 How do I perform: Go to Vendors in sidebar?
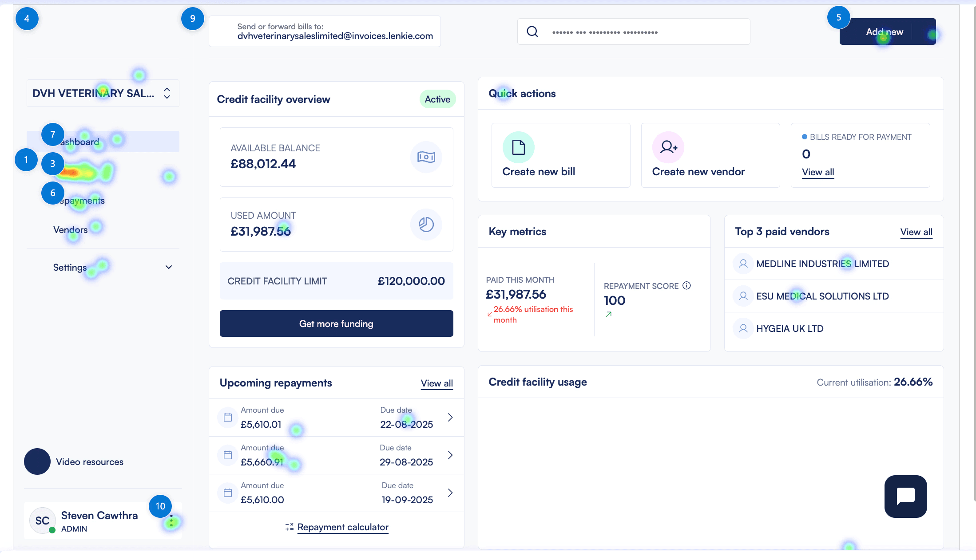click(71, 230)
